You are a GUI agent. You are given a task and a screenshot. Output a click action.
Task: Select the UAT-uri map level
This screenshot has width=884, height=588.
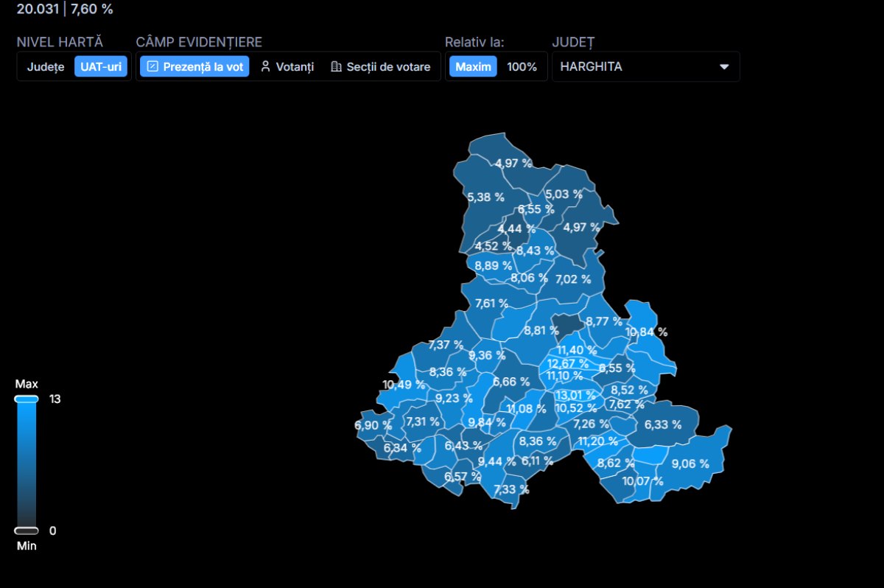(101, 66)
